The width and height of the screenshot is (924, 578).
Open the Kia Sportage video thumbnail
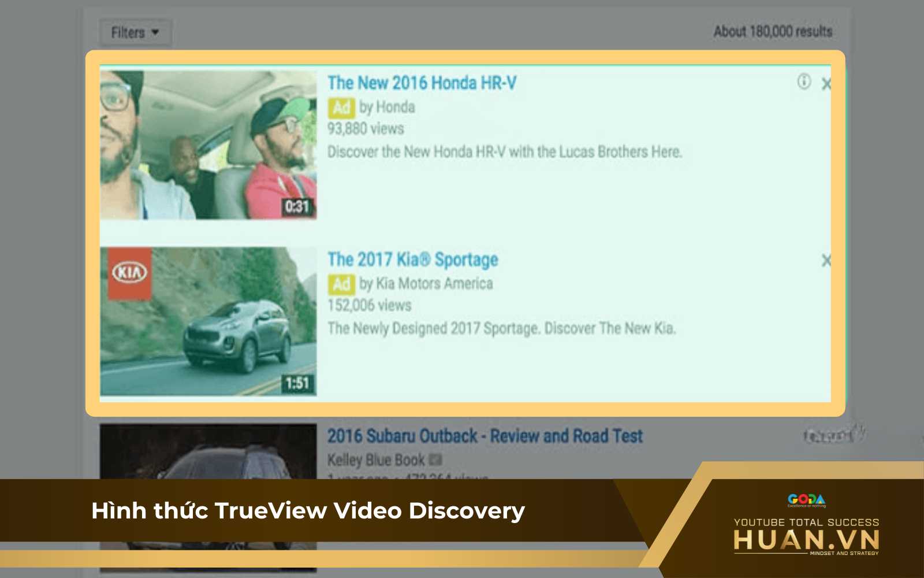pos(208,321)
